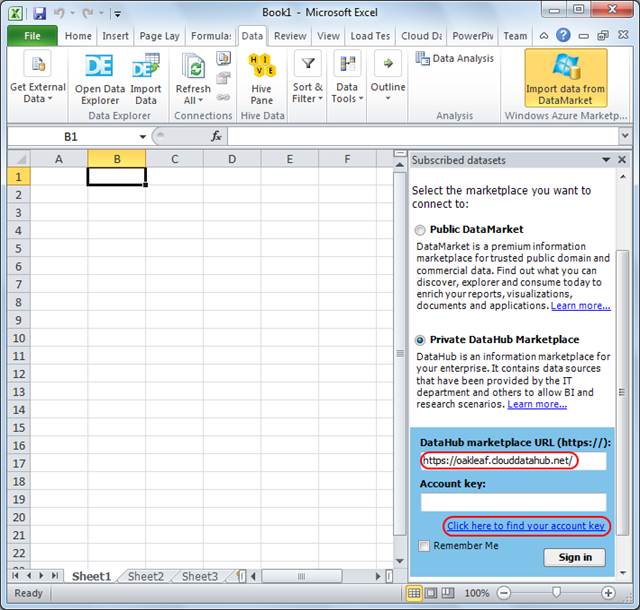The image size is (640, 610).
Task: Click the task pane scroll down arrow
Action: 623,573
